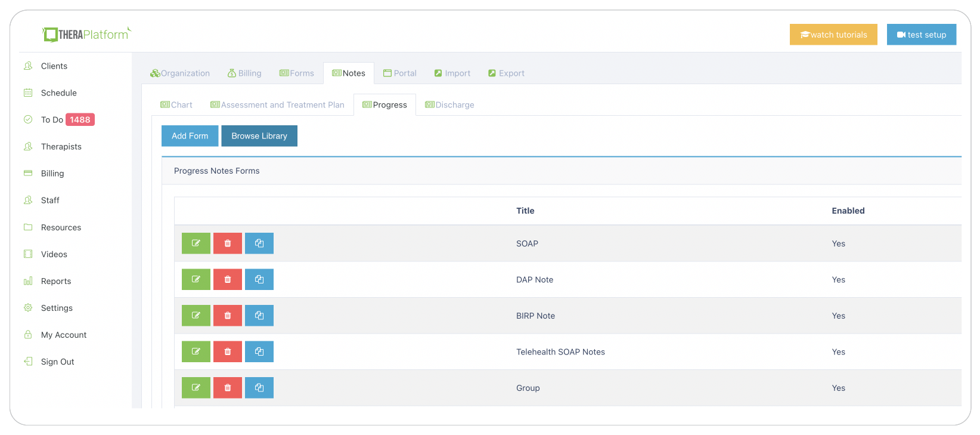Switch to the Export tab
The height and width of the screenshot is (435, 980).
click(506, 73)
